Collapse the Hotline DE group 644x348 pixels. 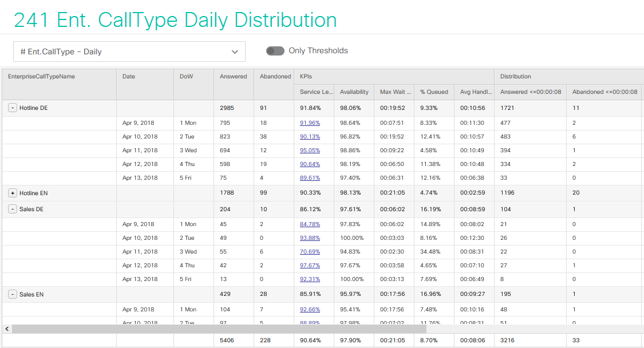click(13, 108)
